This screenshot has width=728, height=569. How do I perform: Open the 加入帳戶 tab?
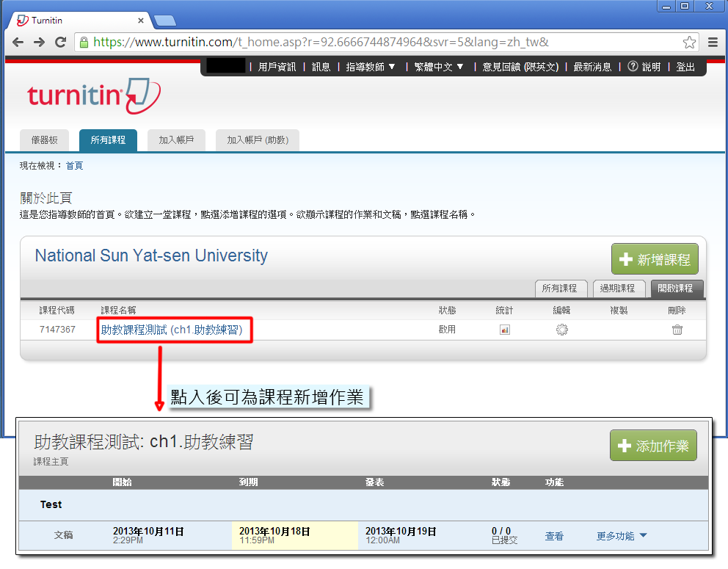click(x=176, y=139)
